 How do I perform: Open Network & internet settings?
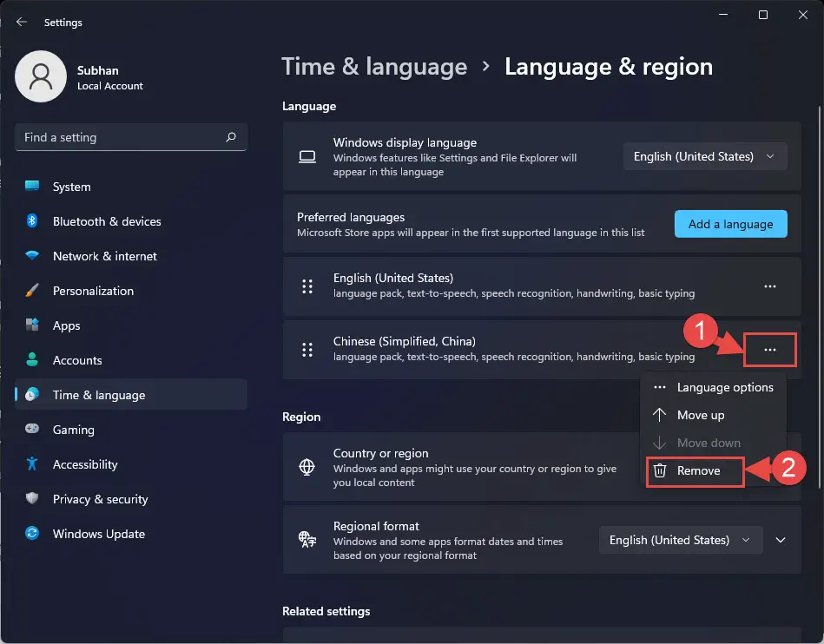(x=131, y=256)
